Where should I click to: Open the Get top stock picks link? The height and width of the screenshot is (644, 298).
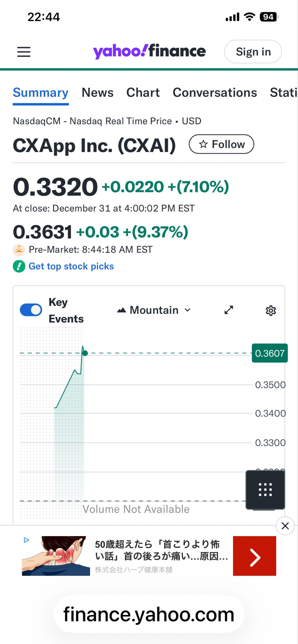coord(71,266)
